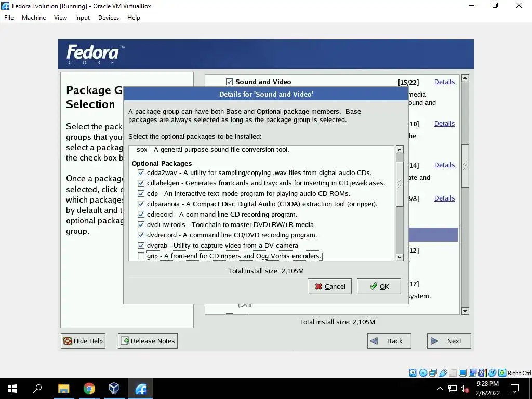Open Details link for Sound and Video
The height and width of the screenshot is (399, 532).
(444, 82)
